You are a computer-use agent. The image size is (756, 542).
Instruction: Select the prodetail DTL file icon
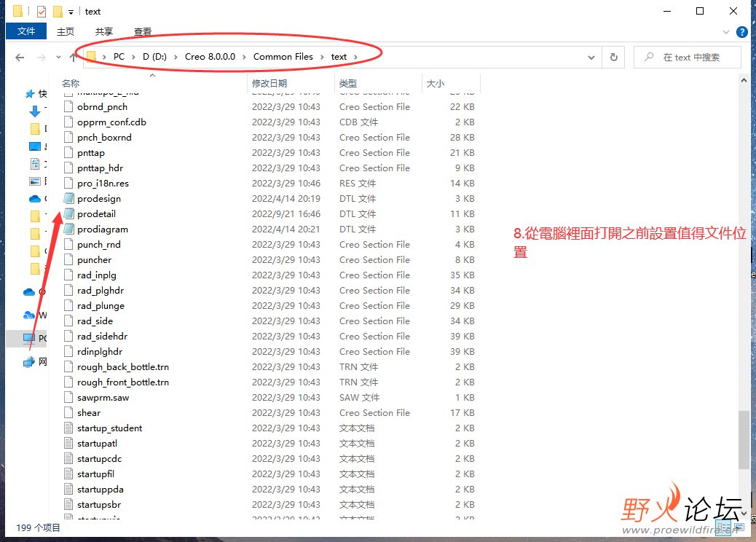click(x=69, y=213)
